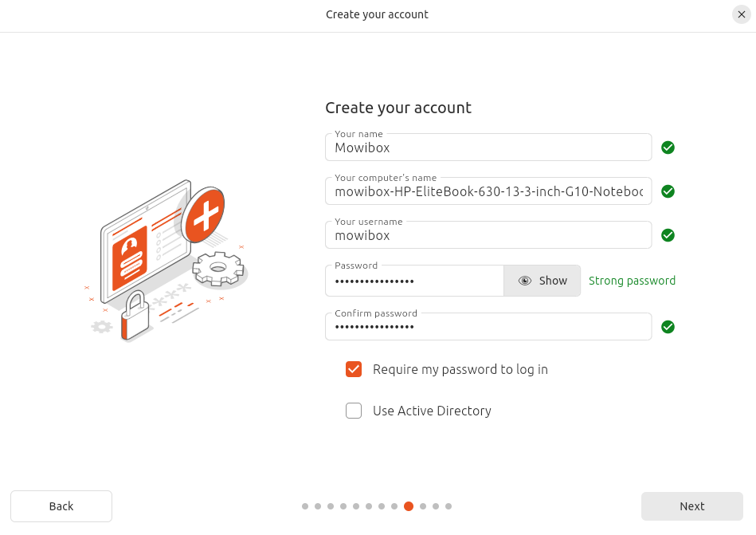Click inside the Your name input field
Image resolution: width=756 pixels, height=535 pixels.
pyautogui.click(x=488, y=148)
